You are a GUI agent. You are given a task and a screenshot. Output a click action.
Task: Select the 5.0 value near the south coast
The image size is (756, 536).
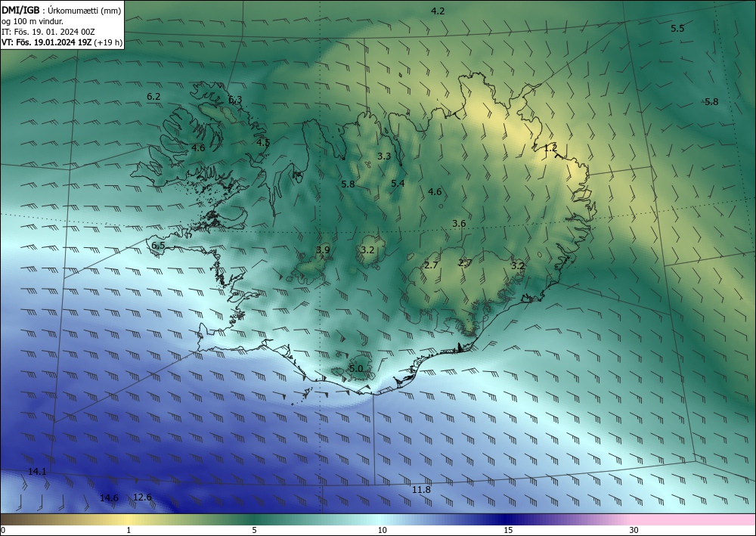pos(356,369)
